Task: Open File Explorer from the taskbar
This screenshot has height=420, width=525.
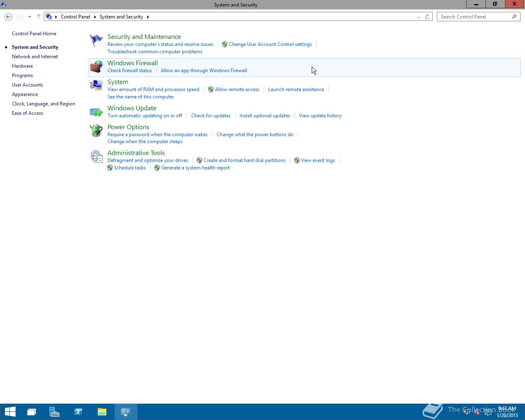Action: 102,412
